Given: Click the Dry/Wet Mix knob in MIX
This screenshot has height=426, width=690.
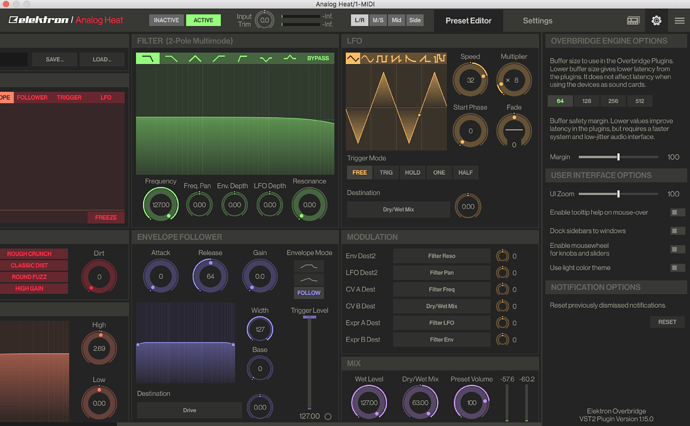Looking at the screenshot, I should point(420,402).
